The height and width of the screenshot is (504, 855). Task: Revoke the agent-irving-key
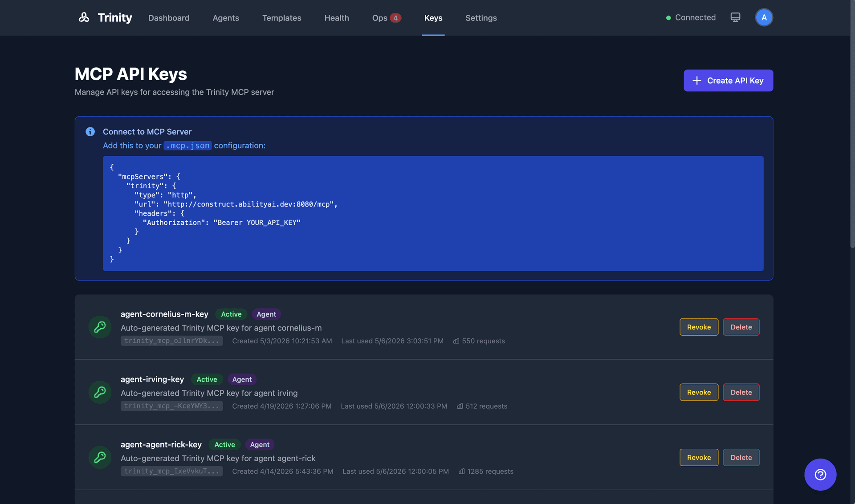(x=699, y=392)
